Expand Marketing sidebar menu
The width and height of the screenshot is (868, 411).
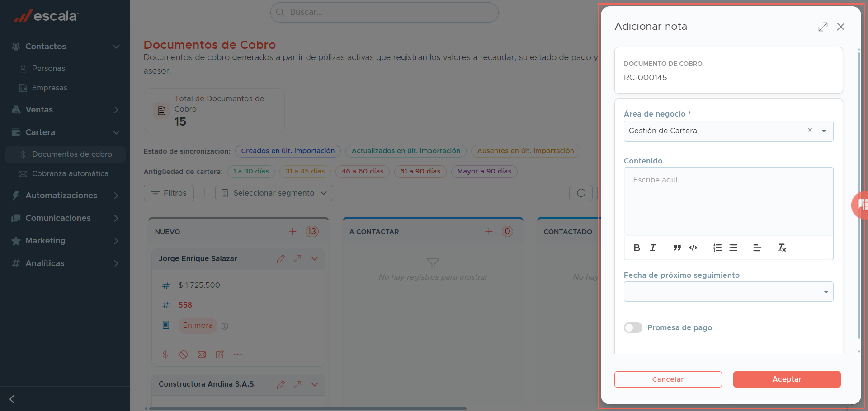coord(65,241)
